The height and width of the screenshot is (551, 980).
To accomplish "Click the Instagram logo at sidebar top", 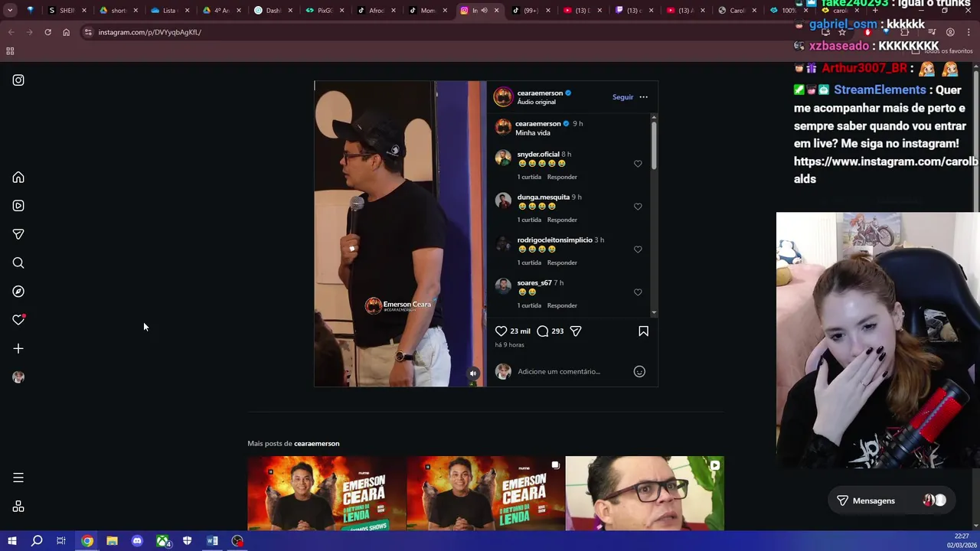I will click(18, 80).
